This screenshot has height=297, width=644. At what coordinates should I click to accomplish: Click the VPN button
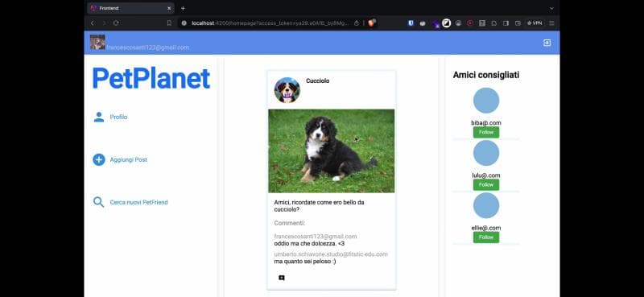coord(535,23)
